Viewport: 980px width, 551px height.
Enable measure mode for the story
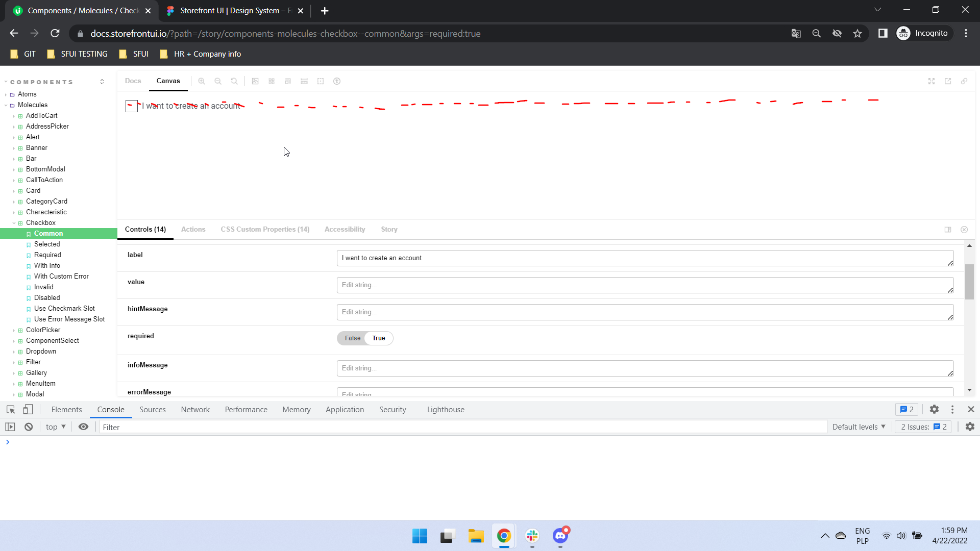pyautogui.click(x=304, y=81)
